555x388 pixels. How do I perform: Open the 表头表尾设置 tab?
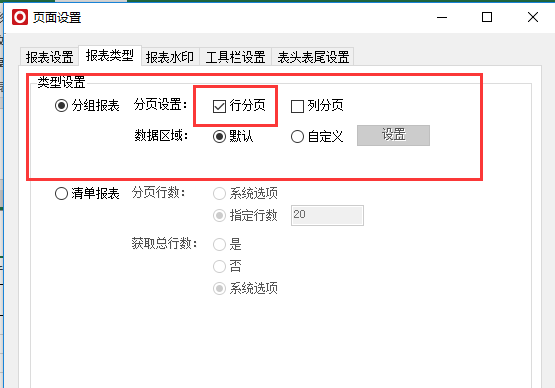tap(313, 57)
